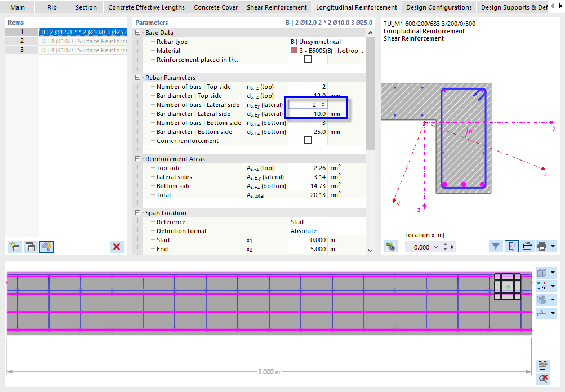Click bottom bar diameter value 25.0
The image size is (565, 392).
coord(319,132)
